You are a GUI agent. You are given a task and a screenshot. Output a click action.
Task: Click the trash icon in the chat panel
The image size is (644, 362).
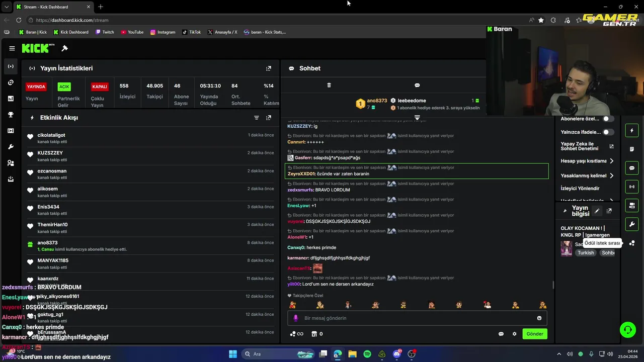(329, 85)
